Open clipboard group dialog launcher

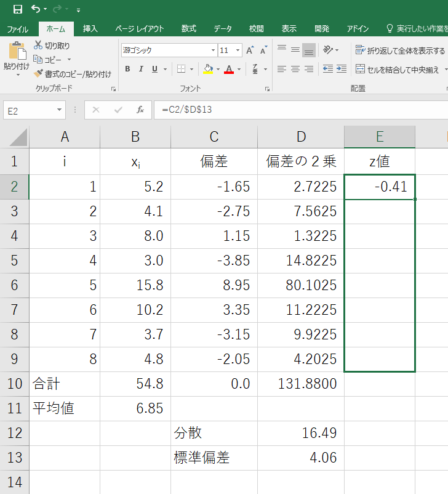(x=114, y=89)
